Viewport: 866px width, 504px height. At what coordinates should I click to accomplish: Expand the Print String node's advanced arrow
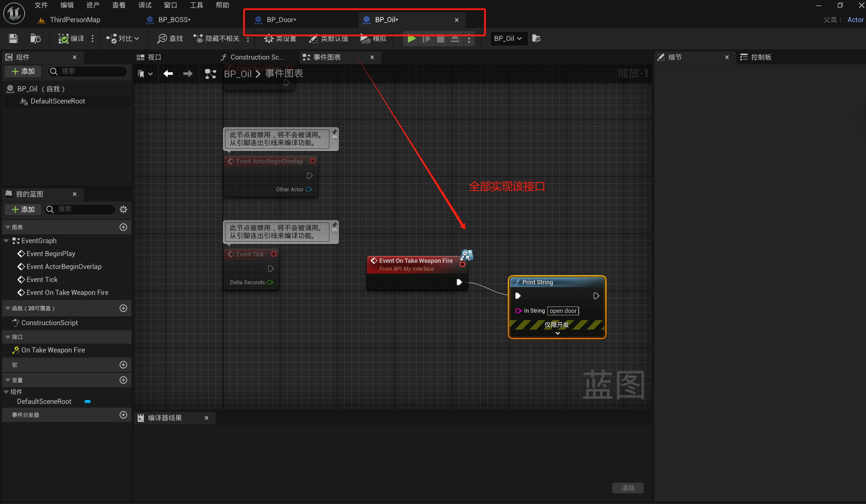pyautogui.click(x=558, y=333)
